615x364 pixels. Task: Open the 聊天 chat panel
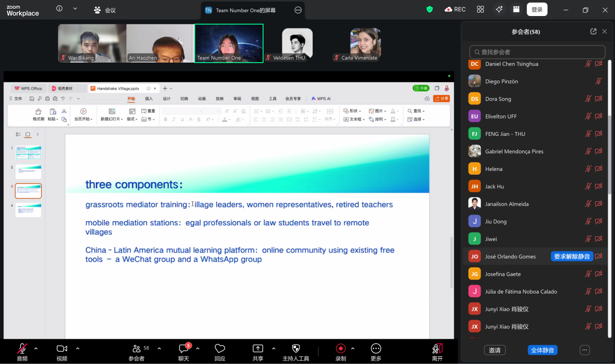tap(183, 348)
